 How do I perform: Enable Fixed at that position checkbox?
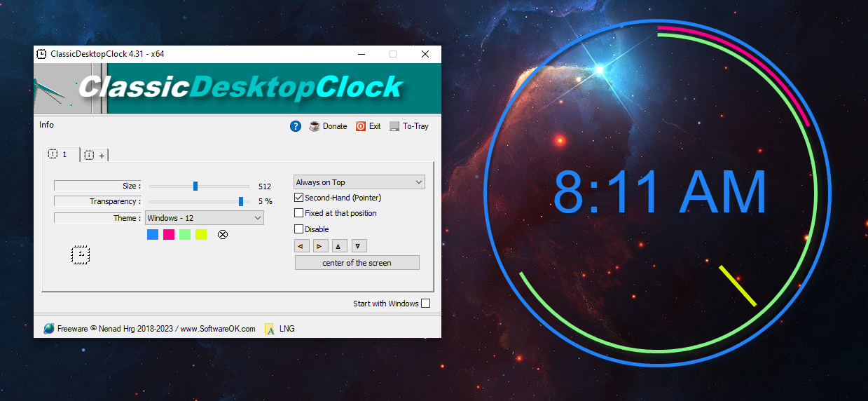click(299, 213)
